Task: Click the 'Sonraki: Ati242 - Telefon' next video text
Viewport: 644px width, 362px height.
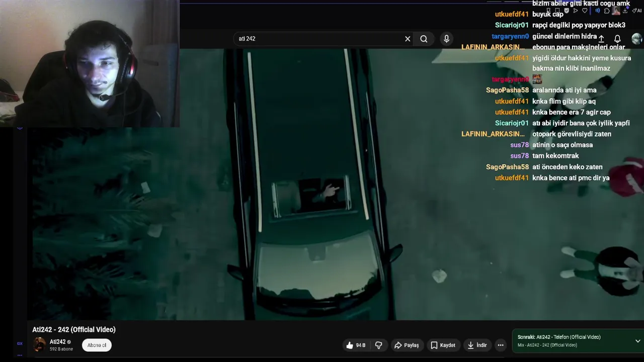Action: tap(559, 337)
